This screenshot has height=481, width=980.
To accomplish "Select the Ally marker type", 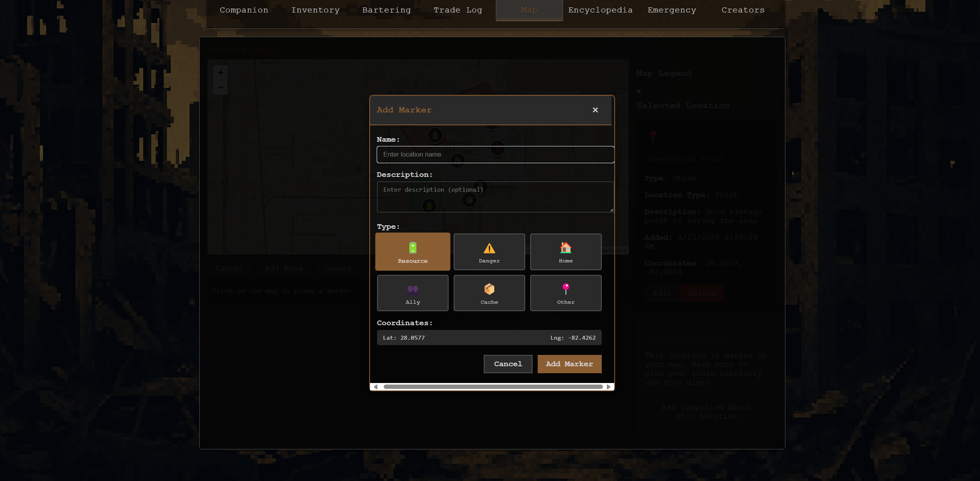I will coord(413,293).
